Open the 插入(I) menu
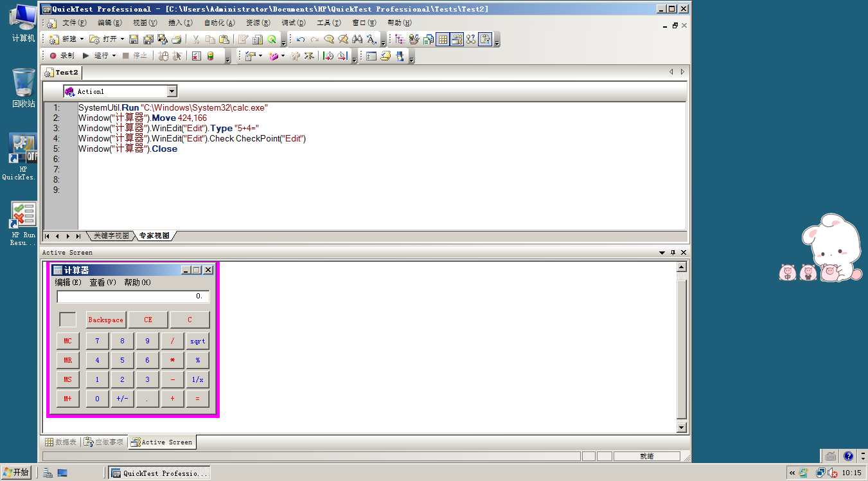 180,23
